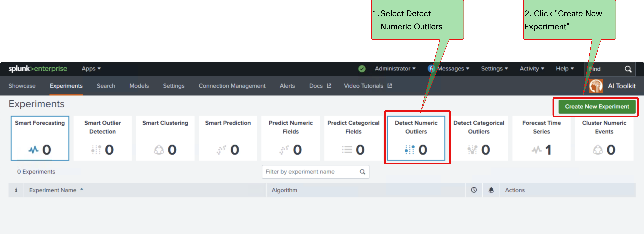Viewport: 644px width, 234px height.
Task: Select the Cluster Numeric Events card
Action: [604, 138]
